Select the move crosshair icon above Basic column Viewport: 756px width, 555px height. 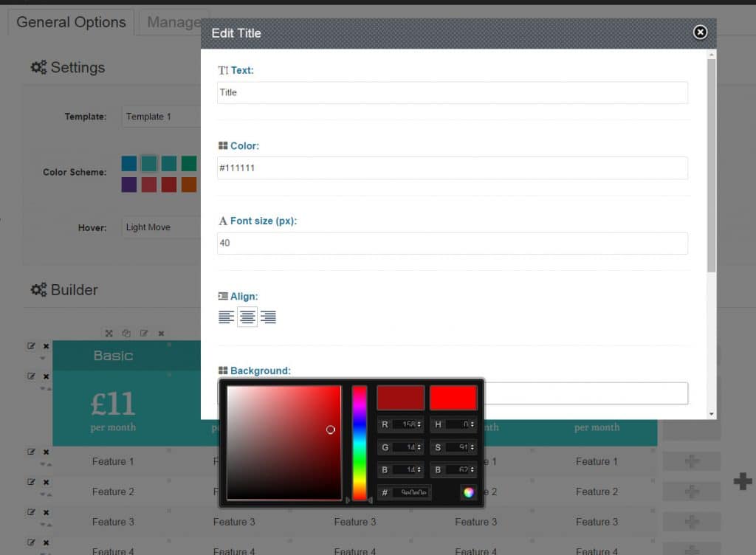click(109, 333)
